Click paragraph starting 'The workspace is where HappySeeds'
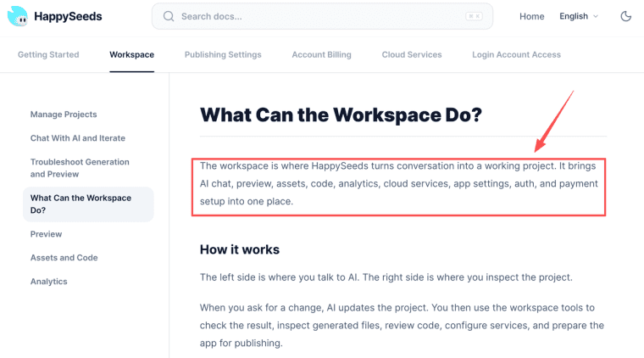Screen dimensions: 644x358 point(399,184)
